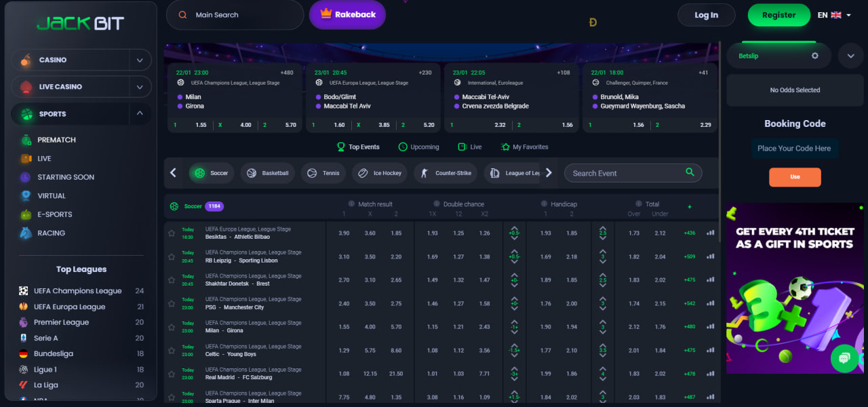The image size is (868, 407).
Task: Select the Tennis sport filter
Action: click(x=323, y=173)
